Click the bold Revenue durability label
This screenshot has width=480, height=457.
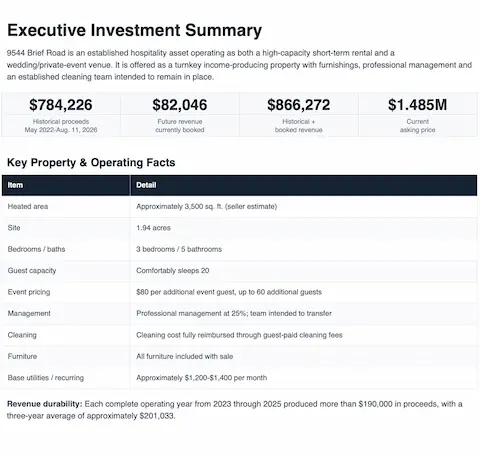click(45, 404)
